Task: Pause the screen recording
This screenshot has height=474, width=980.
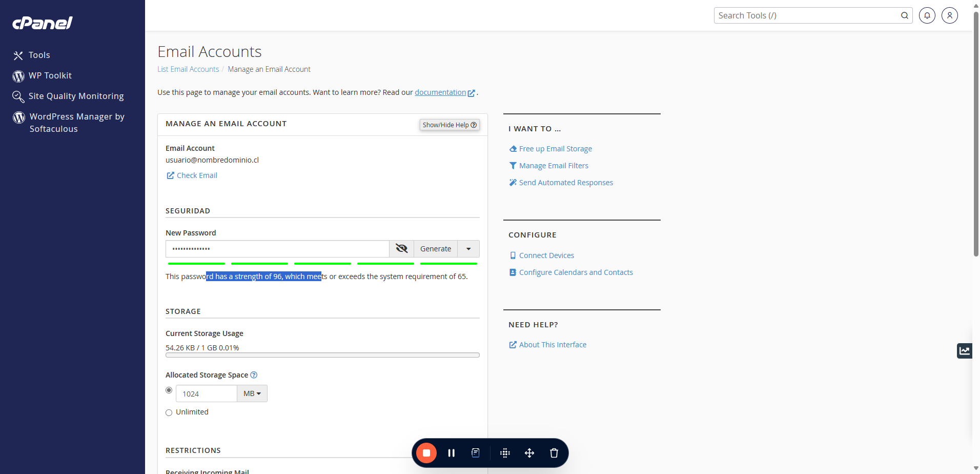Action: (x=452, y=453)
